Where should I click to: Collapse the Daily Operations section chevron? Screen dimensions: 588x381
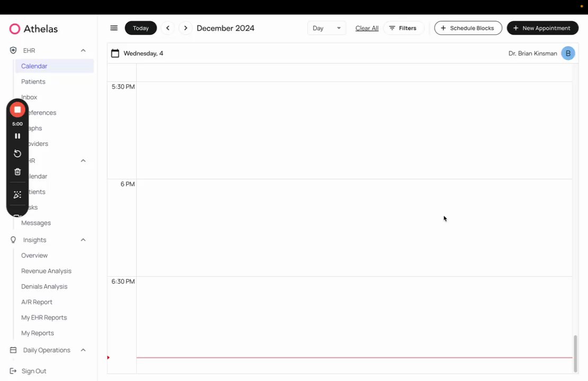(x=83, y=350)
